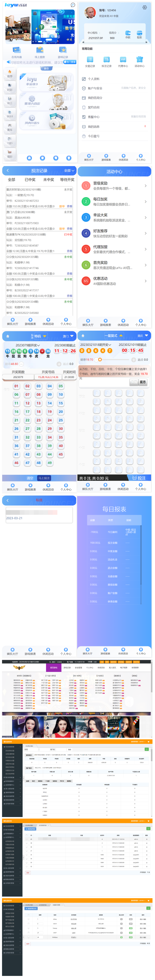Tap the 存款 deposit wallet icon
Image resolution: width=155 pixels, height=980 pixels.
(128, 33)
